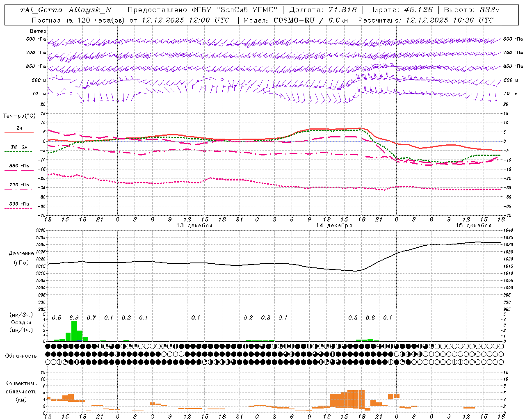This screenshot has width=525, height=420.
Task: Click the Ветер panel label
Action: coord(38,31)
